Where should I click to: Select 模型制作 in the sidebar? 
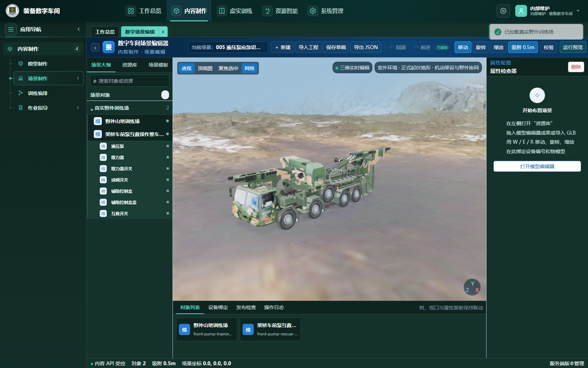click(37, 64)
